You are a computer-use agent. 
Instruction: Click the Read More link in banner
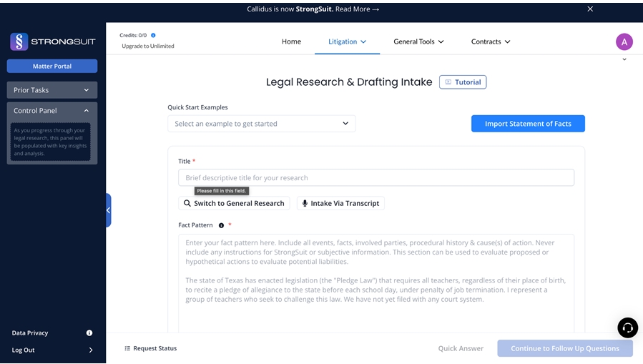[356, 9]
